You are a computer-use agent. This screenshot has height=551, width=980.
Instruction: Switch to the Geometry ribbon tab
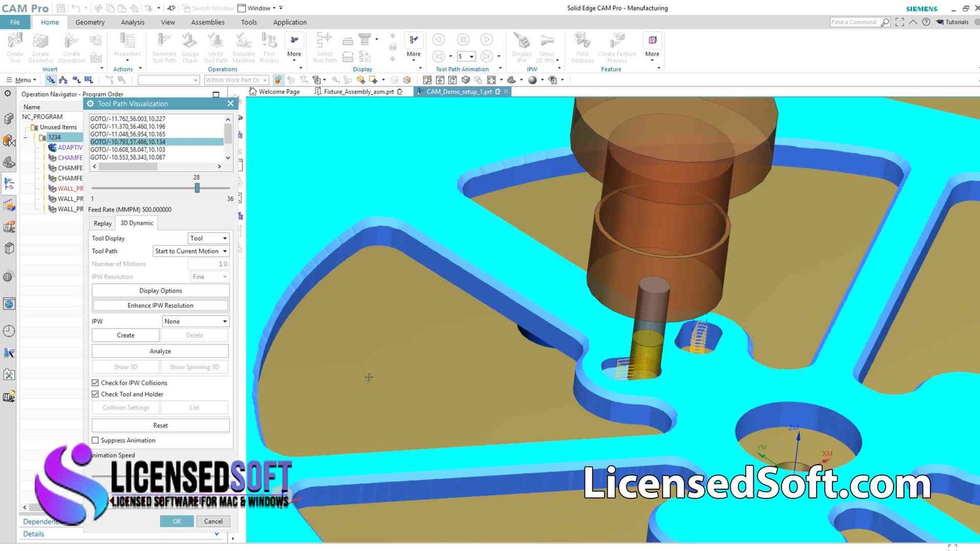tap(90, 22)
